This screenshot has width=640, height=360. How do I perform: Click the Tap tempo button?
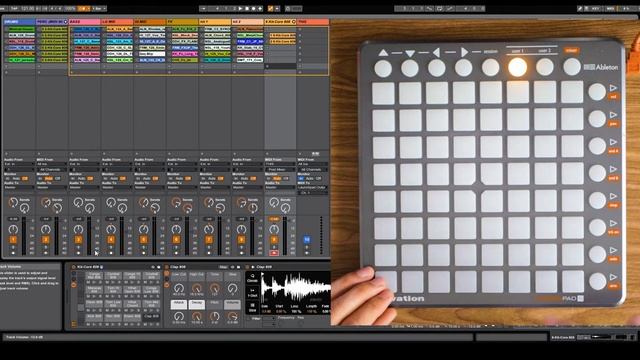[x=14, y=8]
